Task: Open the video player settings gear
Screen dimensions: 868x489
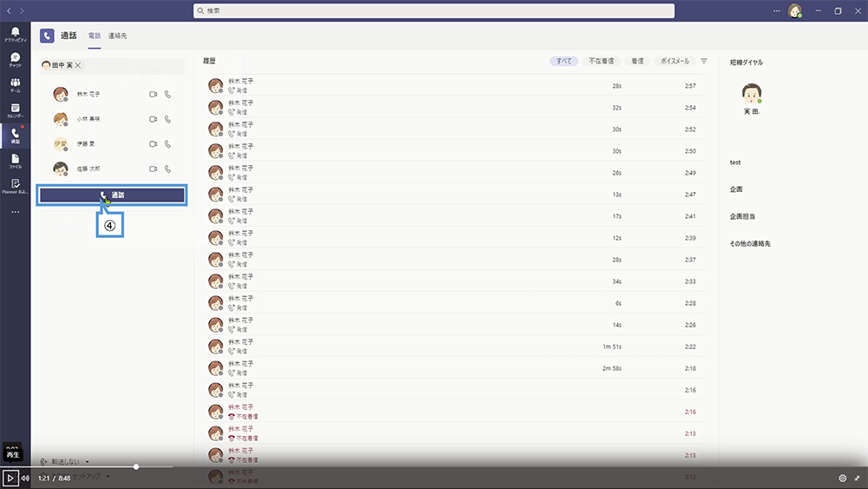Action: (843, 478)
